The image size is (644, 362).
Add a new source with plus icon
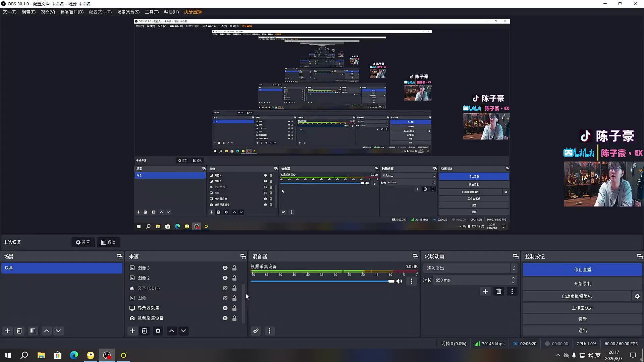132,331
